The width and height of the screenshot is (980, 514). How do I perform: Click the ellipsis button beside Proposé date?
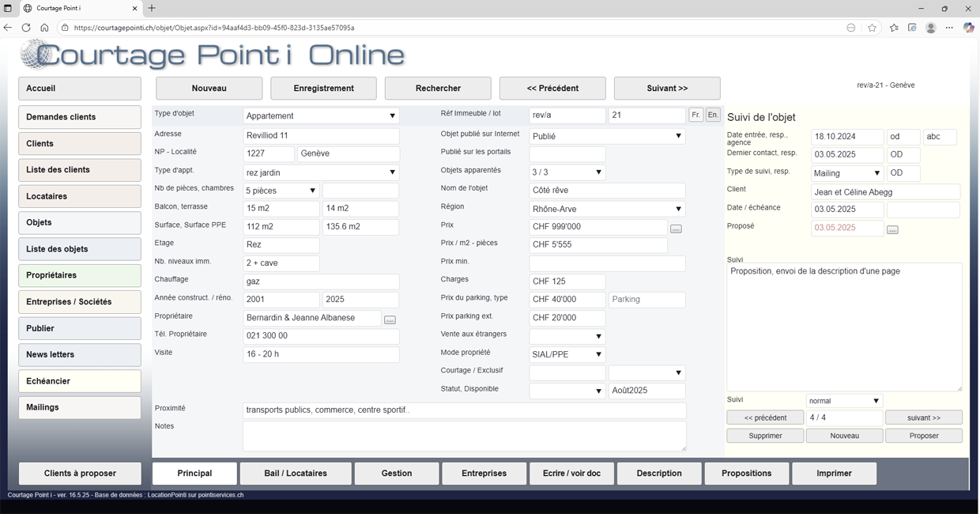tap(892, 230)
